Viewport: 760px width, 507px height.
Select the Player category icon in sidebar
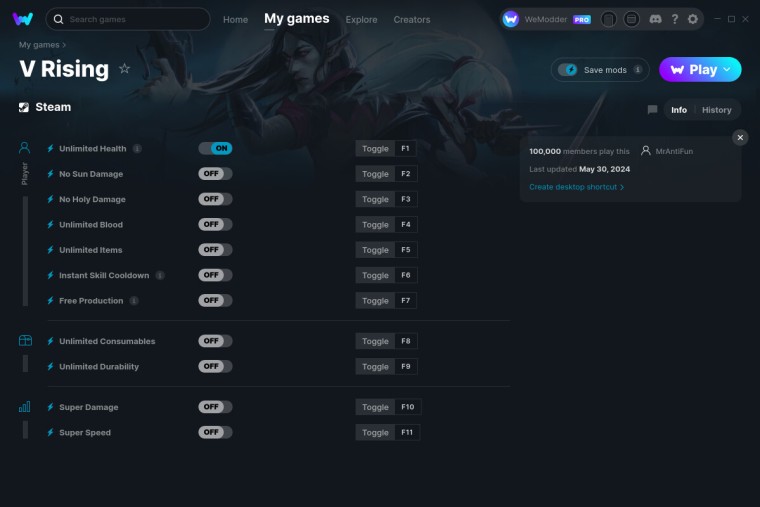(x=24, y=147)
